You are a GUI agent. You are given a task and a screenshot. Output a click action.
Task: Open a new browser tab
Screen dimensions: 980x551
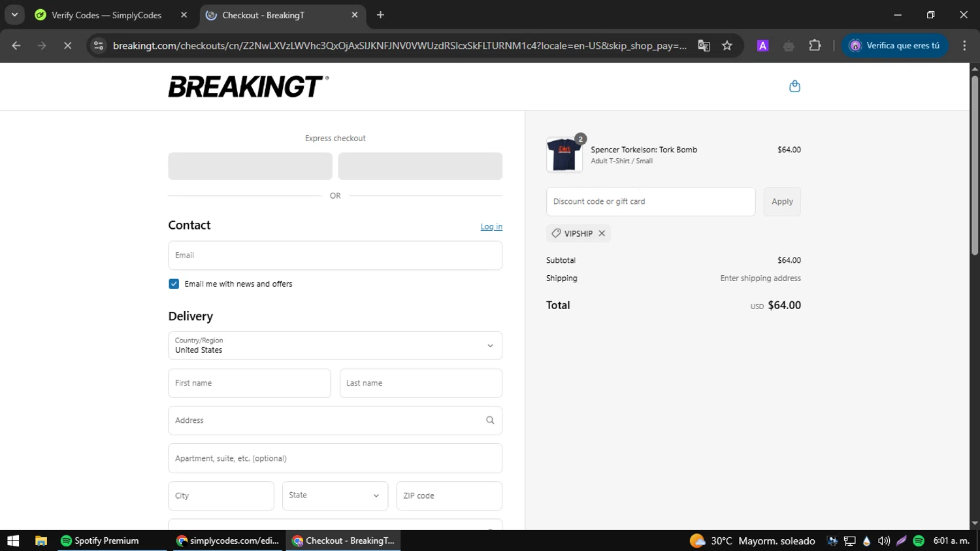[x=380, y=14]
